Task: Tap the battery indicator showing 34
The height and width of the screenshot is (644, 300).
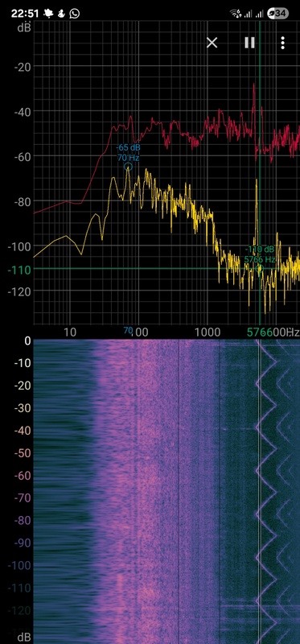Action: [x=277, y=14]
